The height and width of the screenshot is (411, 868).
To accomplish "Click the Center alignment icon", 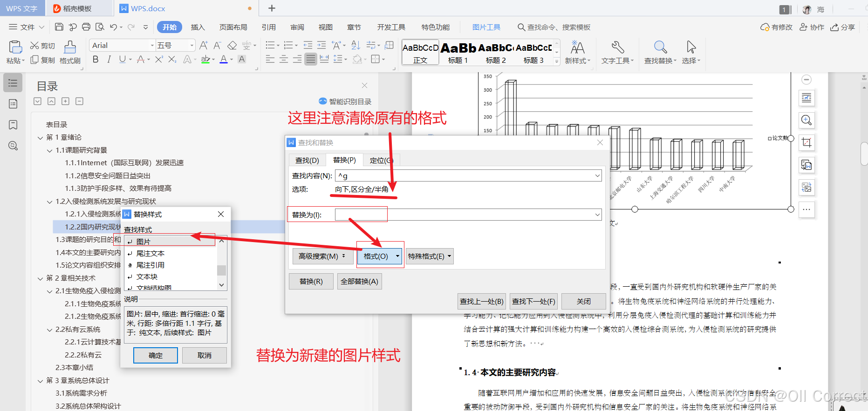I will tap(284, 59).
